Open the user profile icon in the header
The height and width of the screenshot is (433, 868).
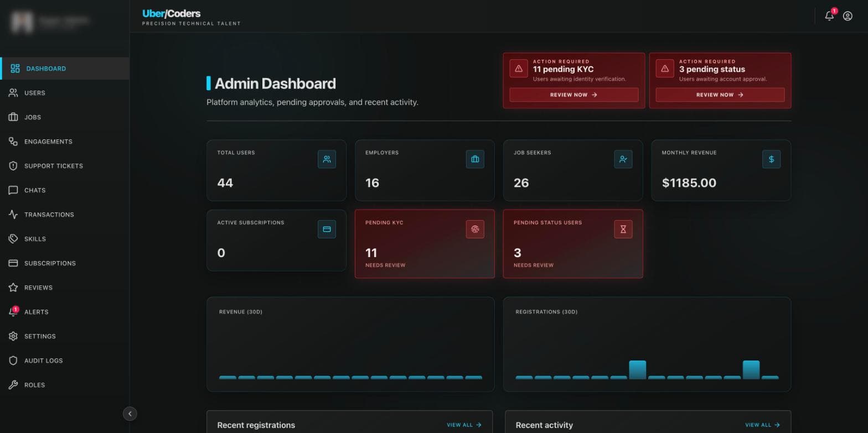pos(848,16)
